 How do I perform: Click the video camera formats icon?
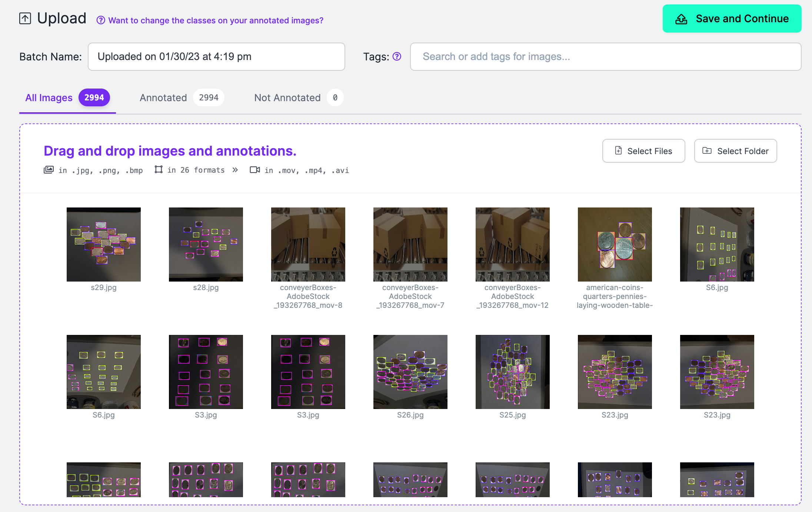click(255, 170)
